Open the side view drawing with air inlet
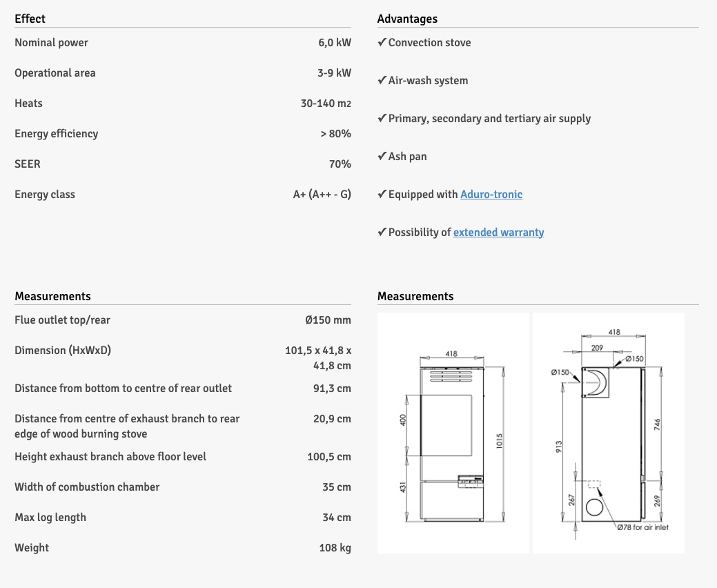 click(x=608, y=433)
